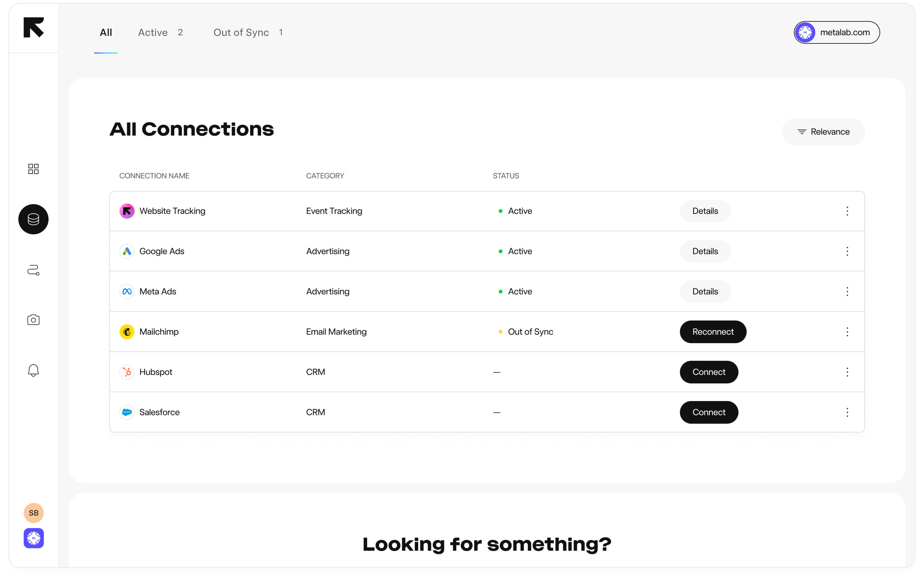Open the dashboard grid icon in sidebar
The image size is (924, 582).
pyautogui.click(x=33, y=169)
